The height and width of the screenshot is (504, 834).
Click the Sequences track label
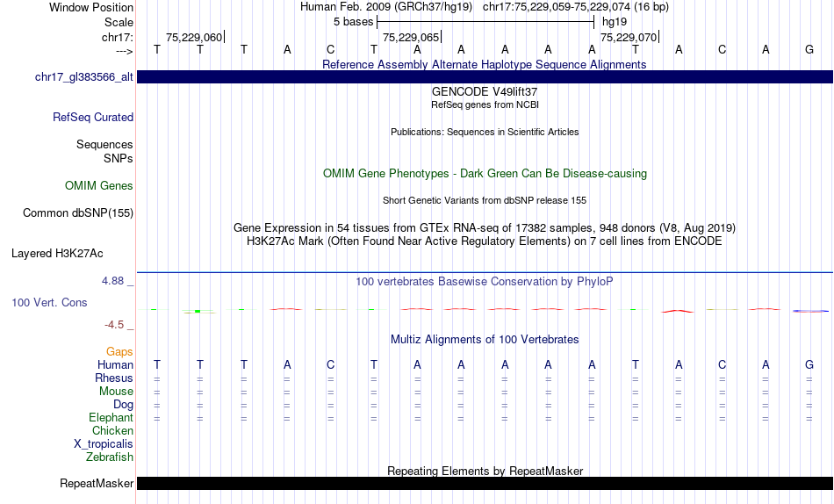coord(104,145)
